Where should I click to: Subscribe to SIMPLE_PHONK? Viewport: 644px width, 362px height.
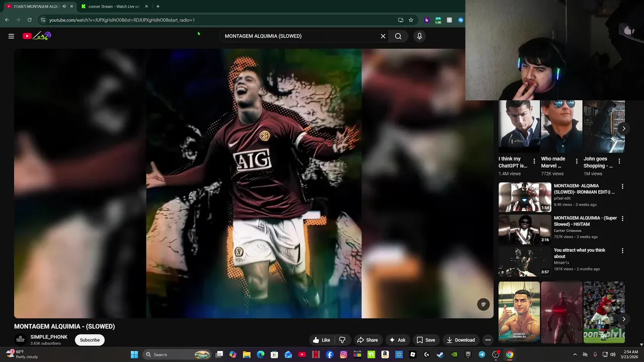tap(90, 340)
